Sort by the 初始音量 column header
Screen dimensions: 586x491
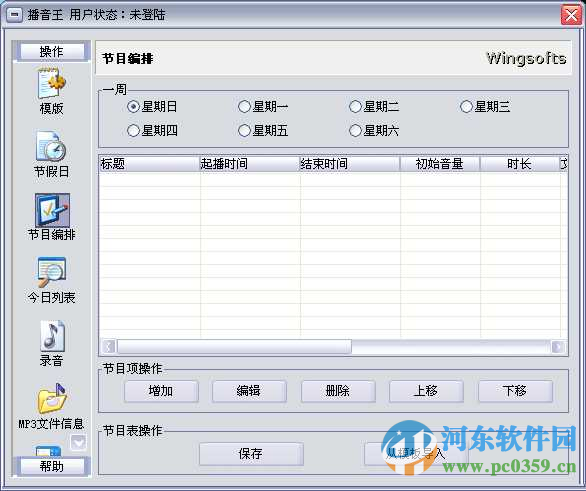(x=440, y=164)
